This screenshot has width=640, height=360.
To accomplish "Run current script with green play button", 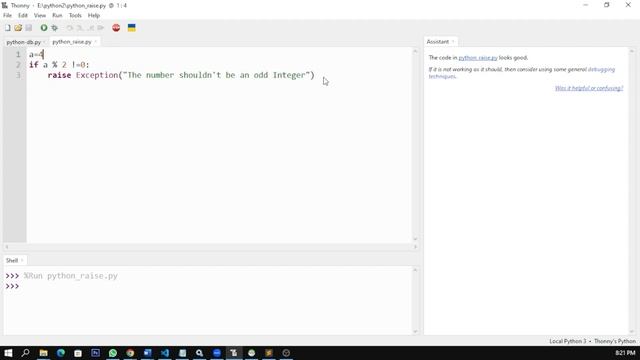I will coord(44,28).
